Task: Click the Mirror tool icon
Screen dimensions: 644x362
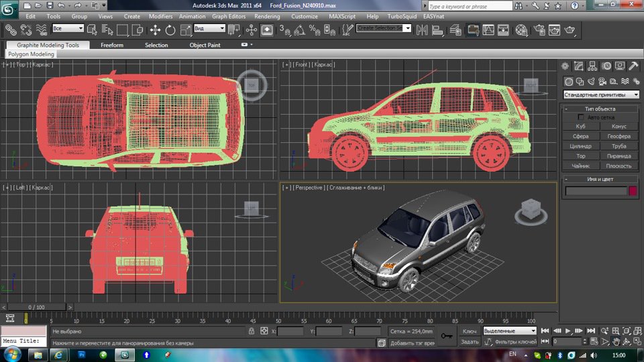Action: pyautogui.click(x=422, y=29)
